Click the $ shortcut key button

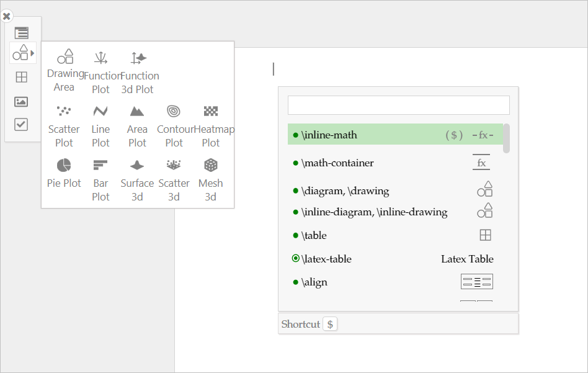(x=330, y=324)
